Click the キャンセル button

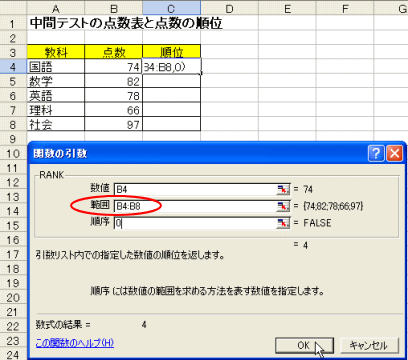(369, 345)
